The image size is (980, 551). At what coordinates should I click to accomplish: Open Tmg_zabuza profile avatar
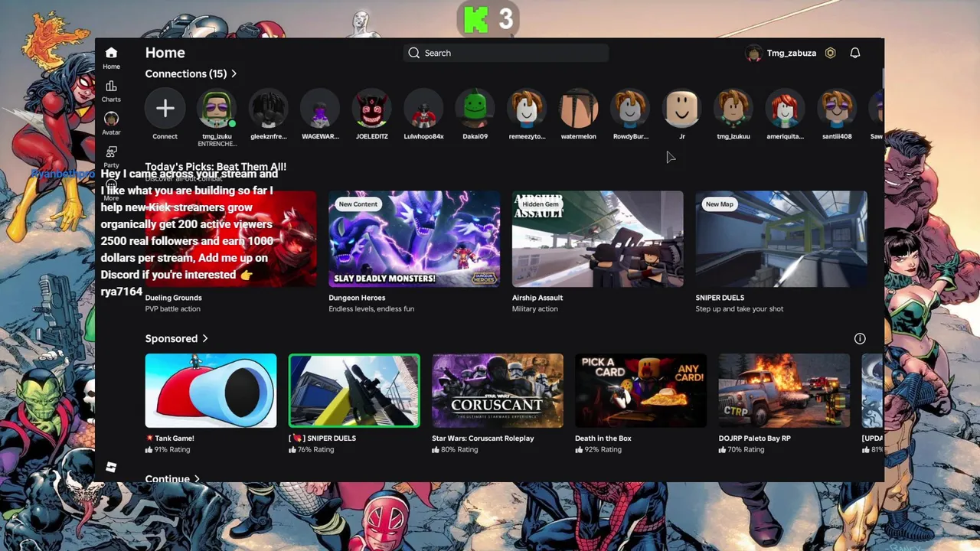click(x=754, y=53)
